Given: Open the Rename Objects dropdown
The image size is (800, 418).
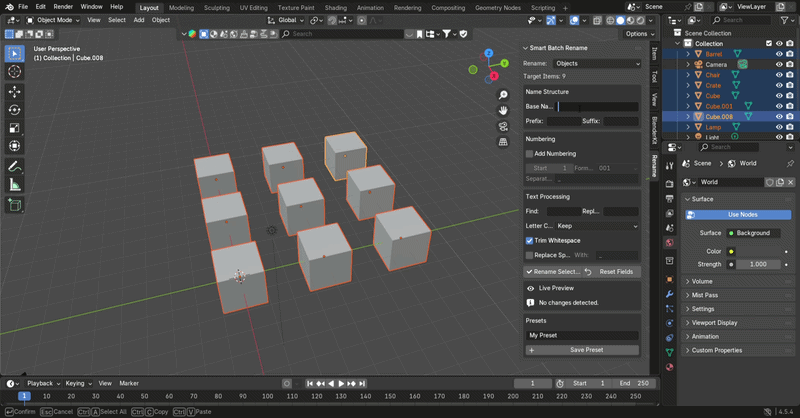Looking at the screenshot, I should [x=596, y=63].
